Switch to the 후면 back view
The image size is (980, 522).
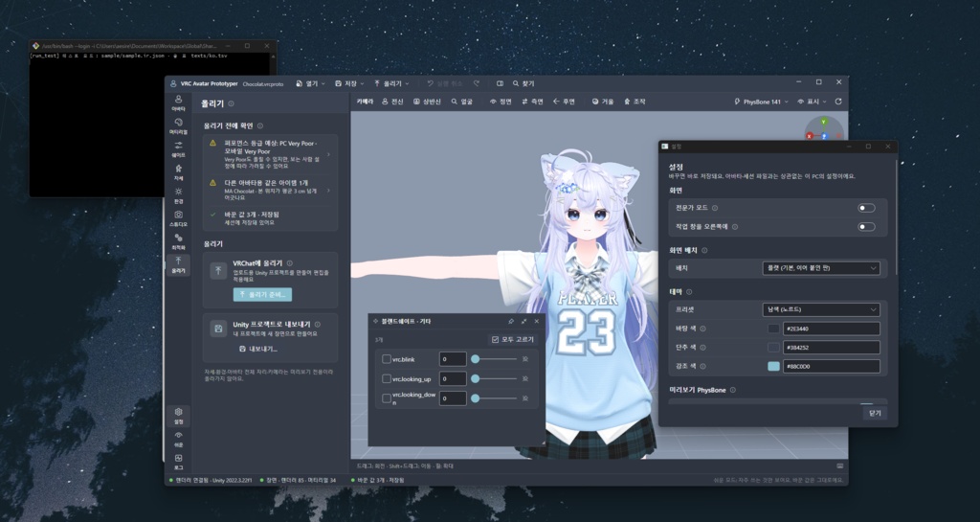click(564, 102)
